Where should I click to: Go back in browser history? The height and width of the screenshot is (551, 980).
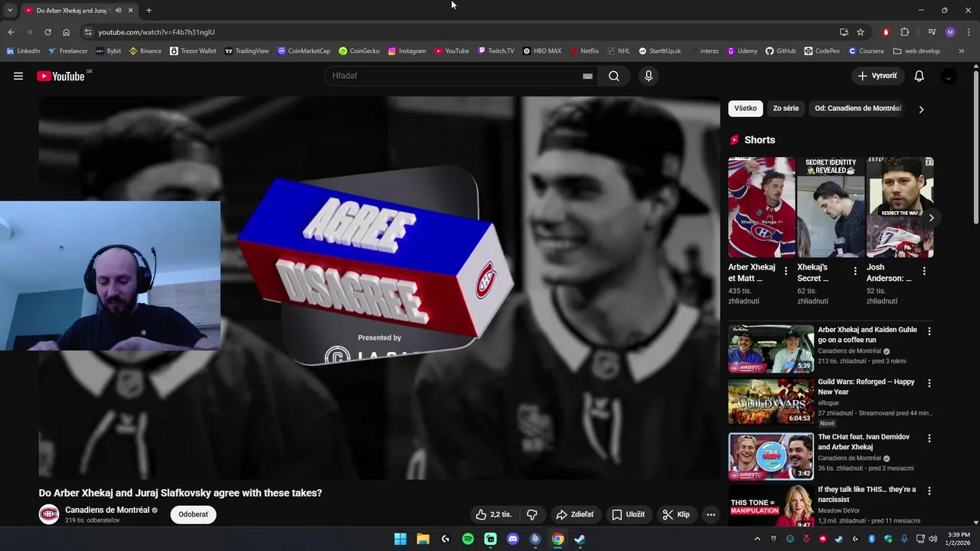tap(11, 32)
